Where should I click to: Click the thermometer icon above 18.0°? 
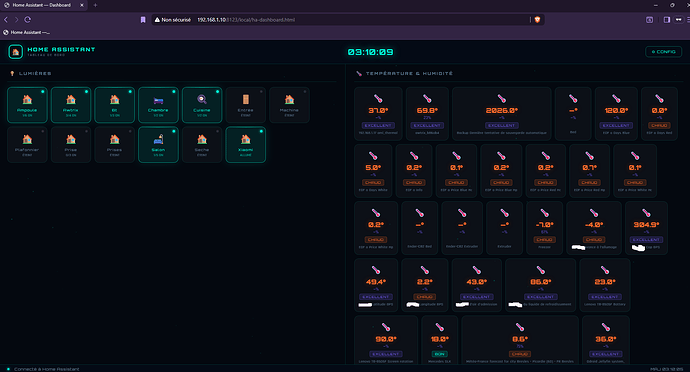point(439,327)
